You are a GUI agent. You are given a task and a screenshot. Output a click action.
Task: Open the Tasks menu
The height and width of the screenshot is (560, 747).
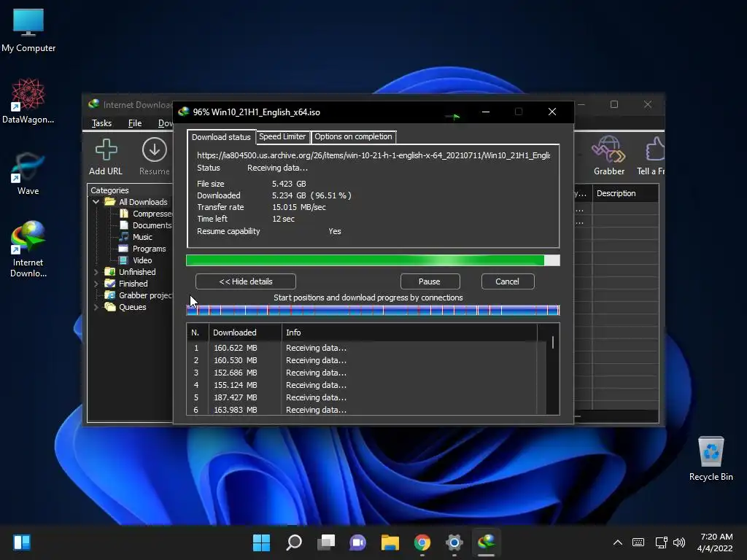101,122
